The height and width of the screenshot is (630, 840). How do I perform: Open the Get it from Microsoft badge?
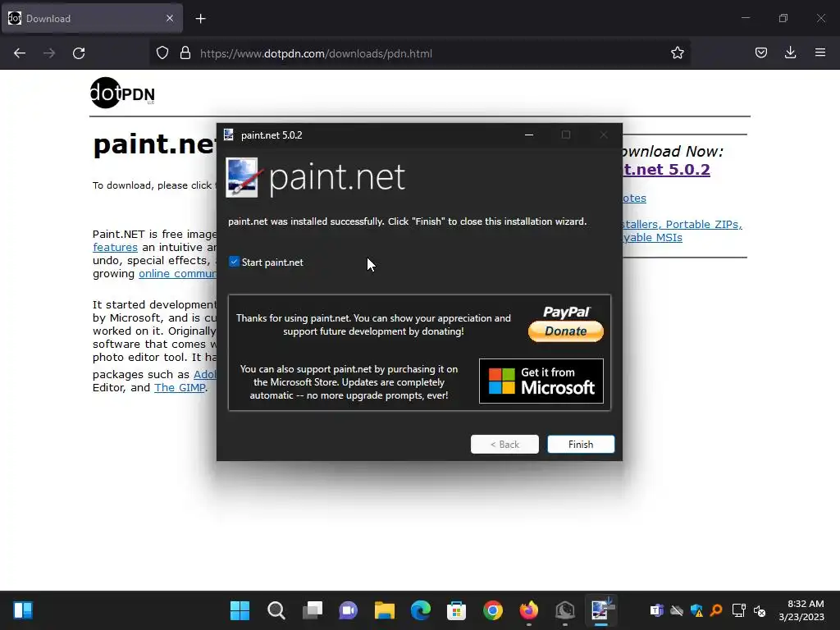pos(541,381)
